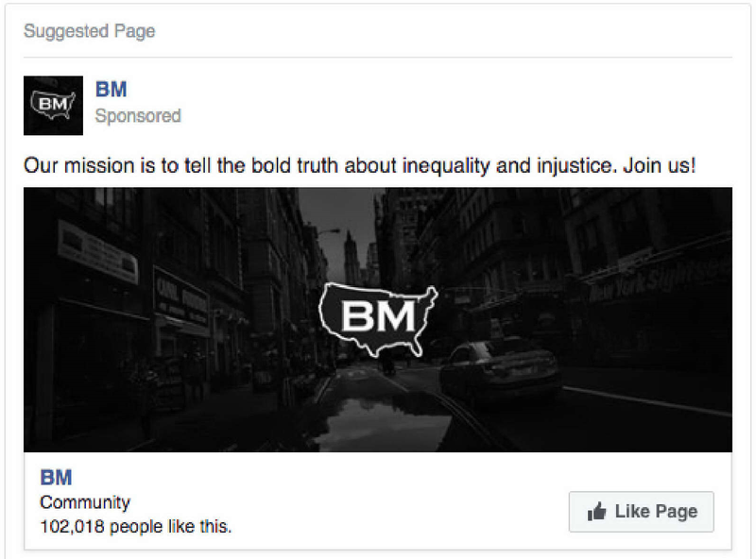Click the white sign board at upper left of photo
Screen dimensions: 756x559
(97, 250)
